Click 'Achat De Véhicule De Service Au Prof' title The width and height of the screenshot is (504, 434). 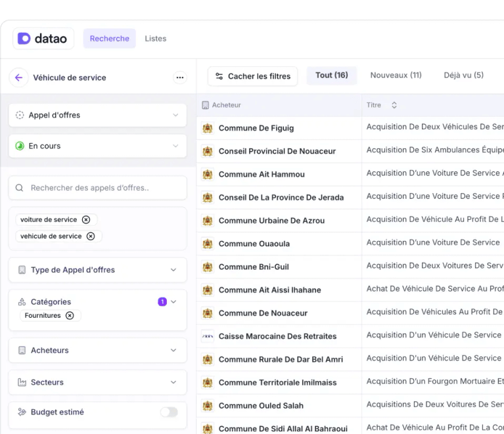tap(435, 289)
